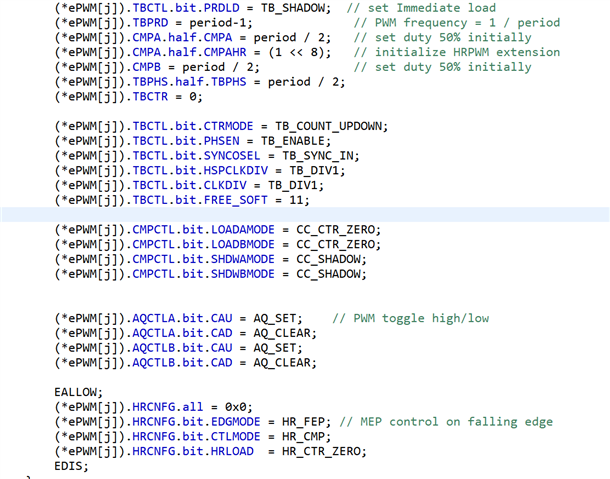The height and width of the screenshot is (479, 610).
Task: Click the comment 'PWM toggle high/low'
Action: click(410, 319)
